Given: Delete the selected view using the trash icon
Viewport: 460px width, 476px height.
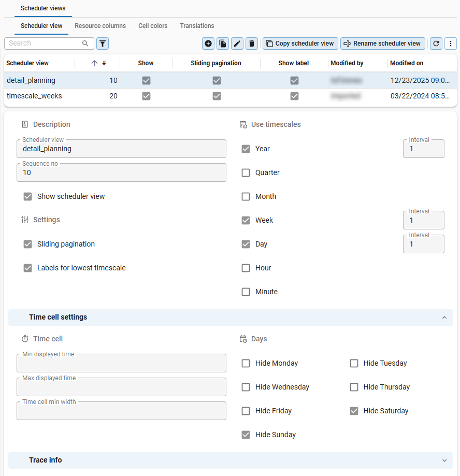Looking at the screenshot, I should [251, 44].
